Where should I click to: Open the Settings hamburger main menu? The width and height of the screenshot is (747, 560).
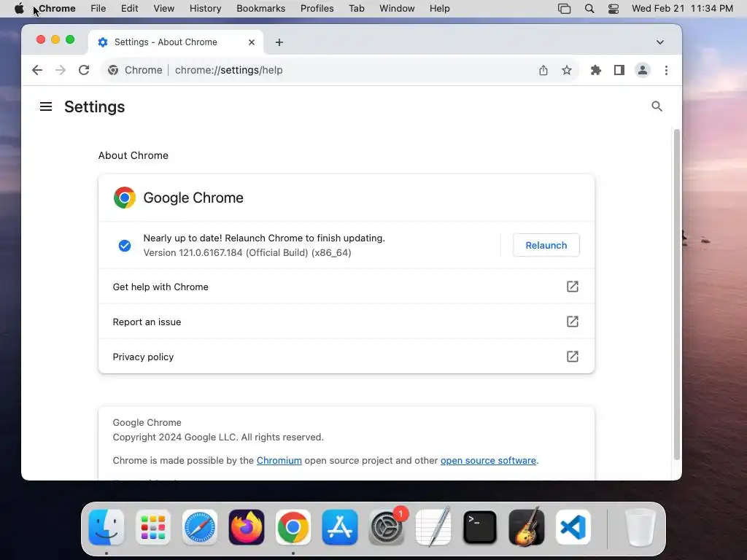(46, 106)
